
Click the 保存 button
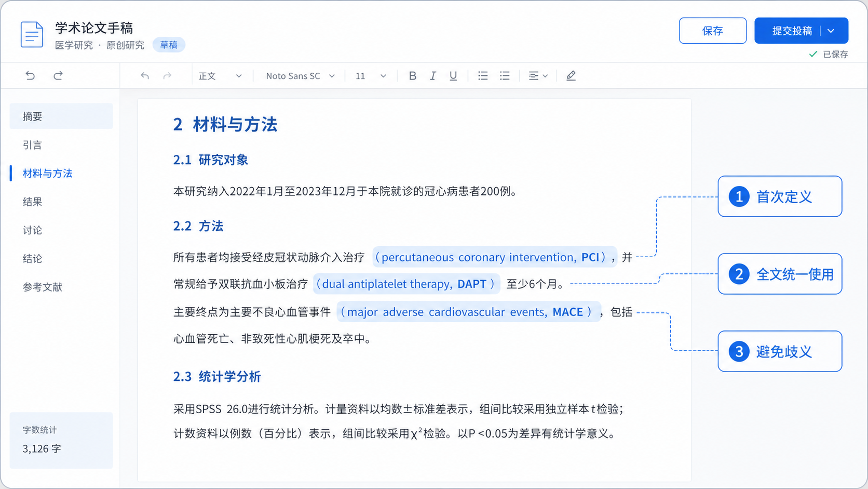(712, 31)
